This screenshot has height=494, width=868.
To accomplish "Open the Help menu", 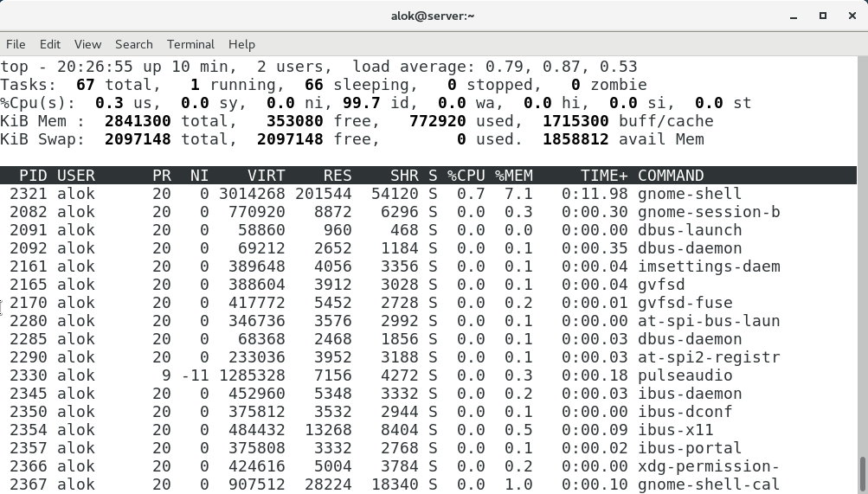I will tap(241, 44).
